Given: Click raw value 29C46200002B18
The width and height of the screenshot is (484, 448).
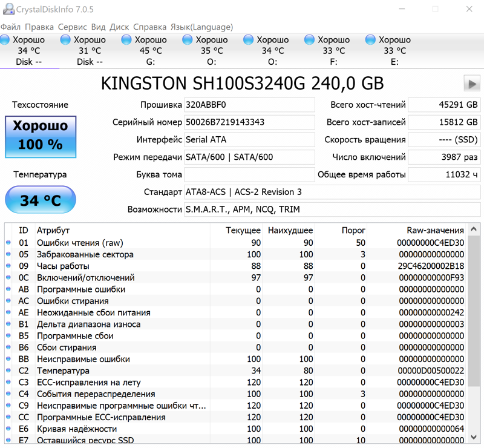Looking at the screenshot, I should pos(431,266).
